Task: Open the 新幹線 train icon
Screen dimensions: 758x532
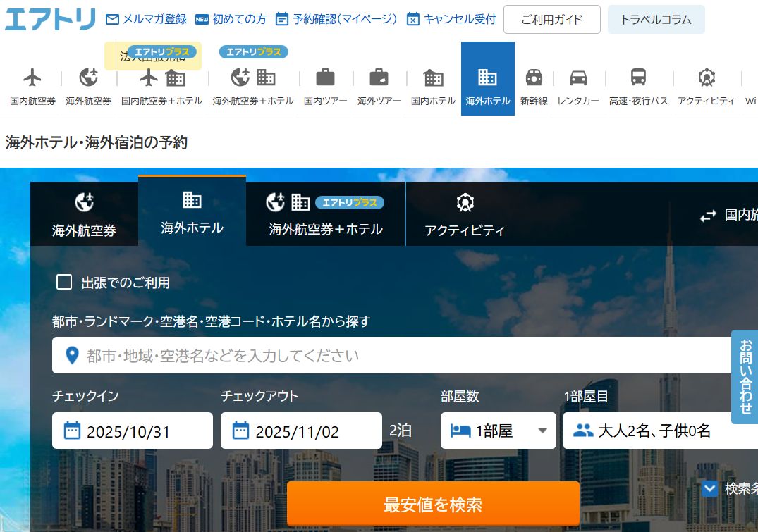Action: (x=534, y=77)
